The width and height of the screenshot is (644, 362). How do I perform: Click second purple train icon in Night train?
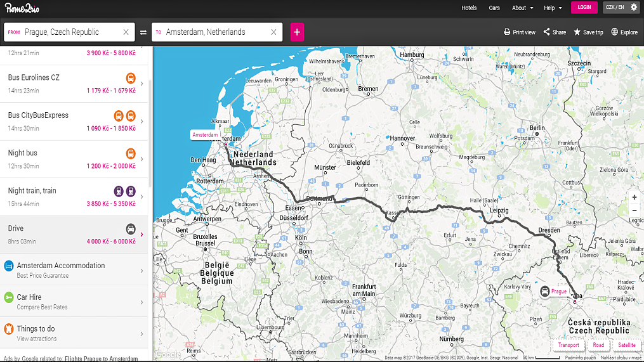[x=131, y=191]
